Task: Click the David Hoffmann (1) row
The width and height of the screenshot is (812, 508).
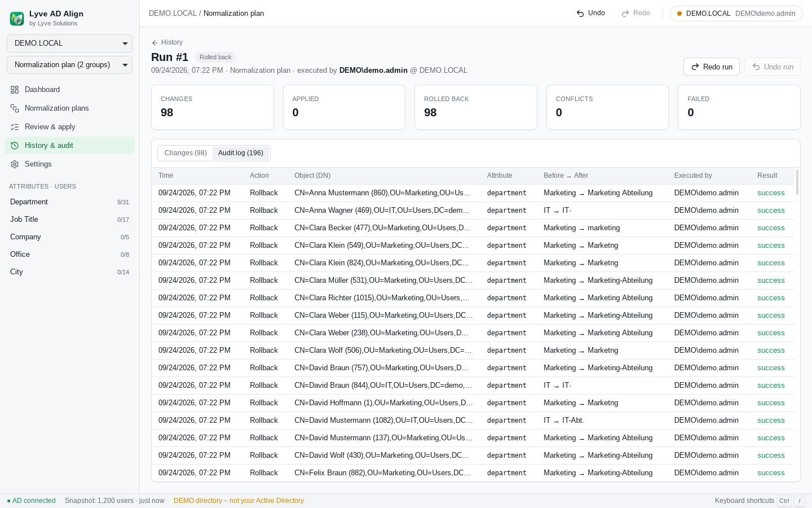Action: coord(473,403)
